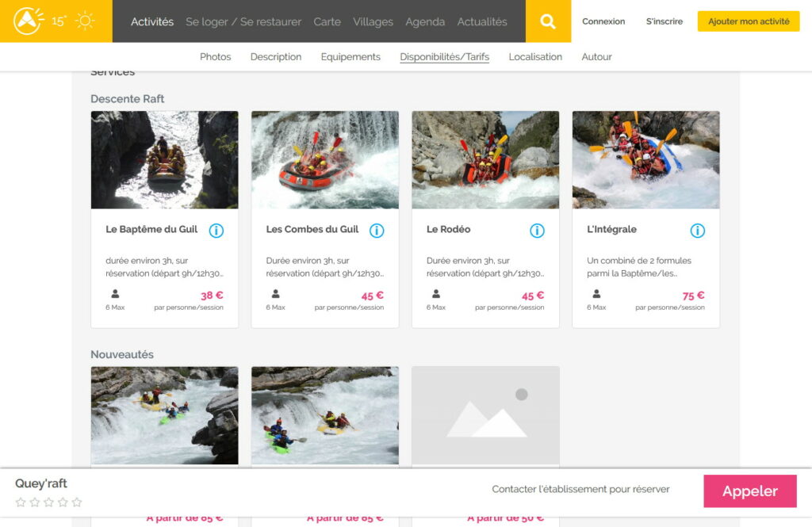Click person icon on L'Intégrale card
This screenshot has height=527, width=812.
pos(596,294)
